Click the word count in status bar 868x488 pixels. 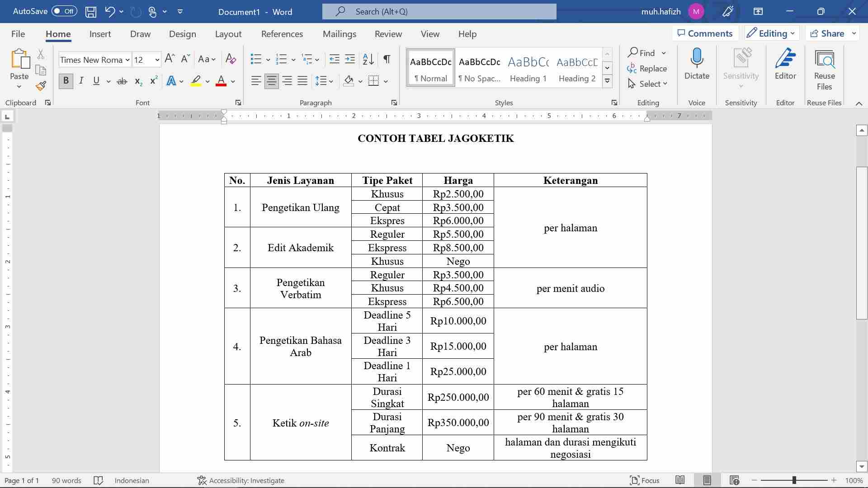click(66, 480)
